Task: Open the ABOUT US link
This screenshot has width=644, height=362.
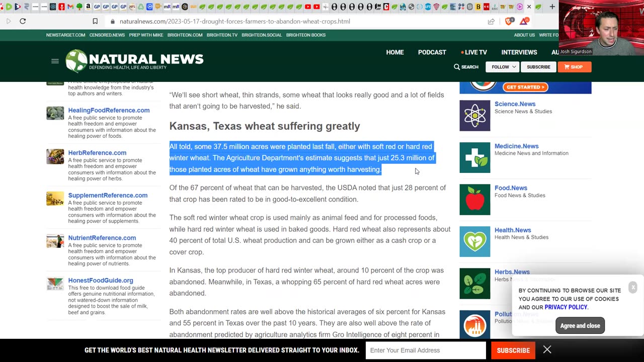Action: pyautogui.click(x=524, y=35)
